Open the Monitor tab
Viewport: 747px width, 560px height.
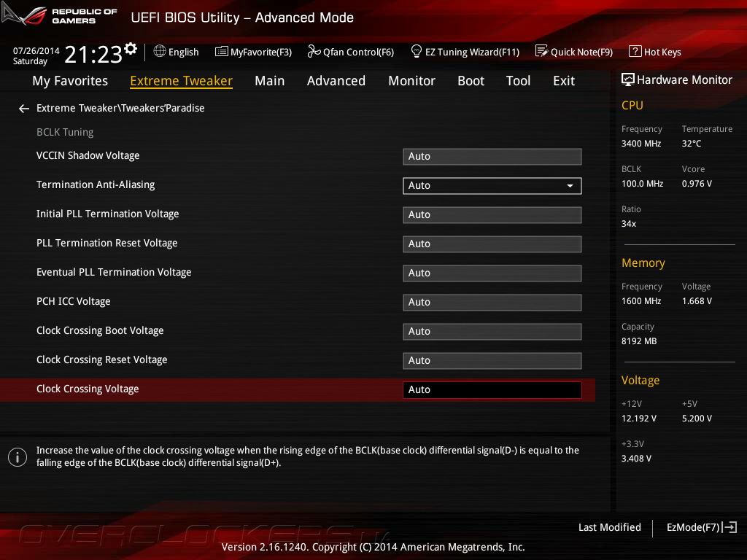pyautogui.click(x=411, y=81)
